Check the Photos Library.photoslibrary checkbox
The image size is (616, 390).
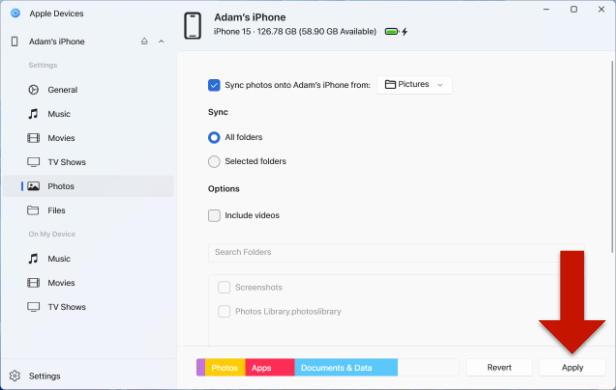point(224,311)
